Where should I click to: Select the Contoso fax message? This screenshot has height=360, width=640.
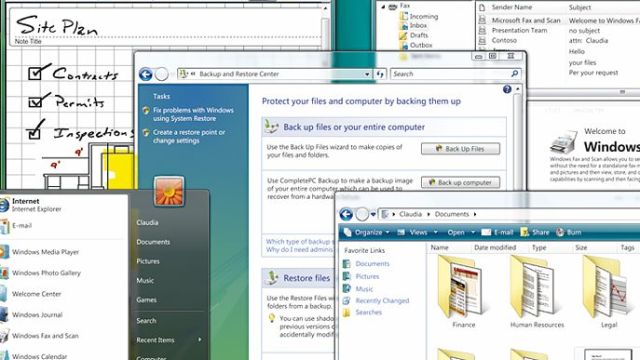[x=504, y=40]
